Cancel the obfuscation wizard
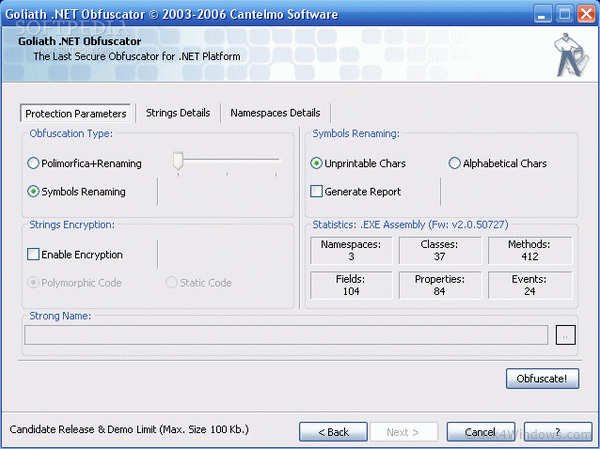 pos(481,432)
